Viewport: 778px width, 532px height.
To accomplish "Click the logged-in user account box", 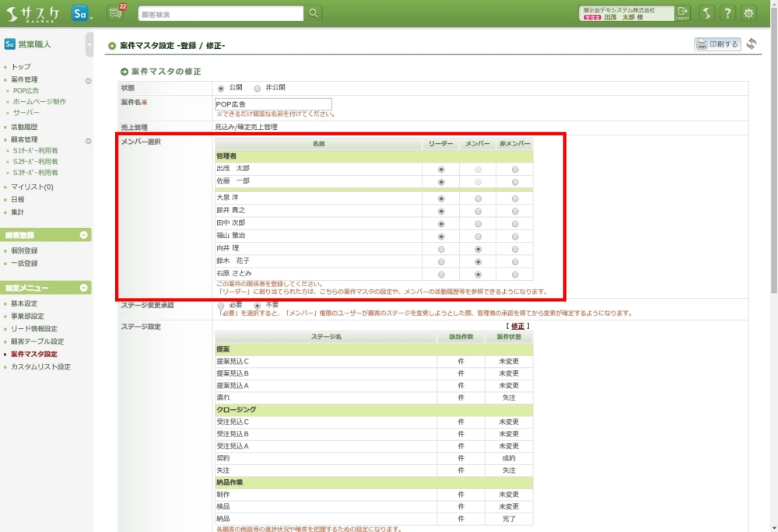I will tap(626, 13).
